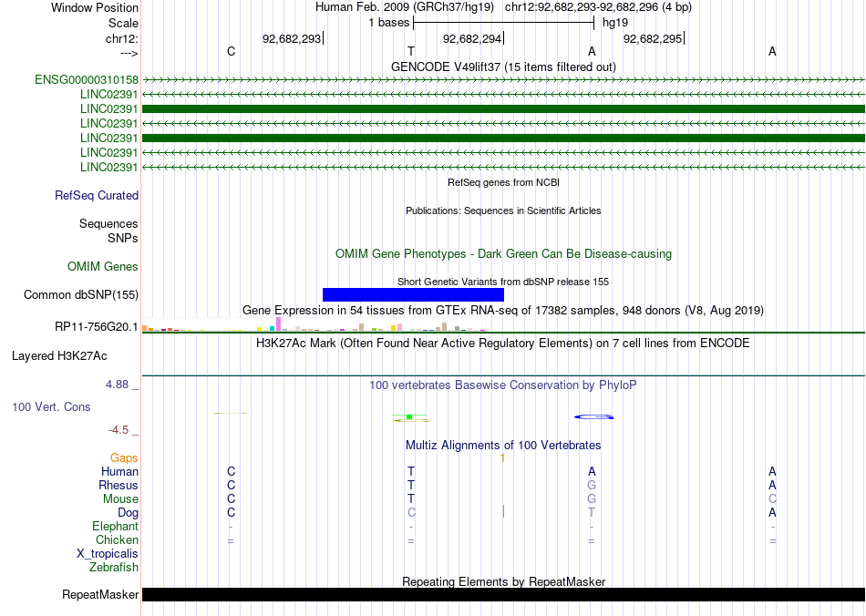Open the Layered H3K27Ac track label

[59, 356]
